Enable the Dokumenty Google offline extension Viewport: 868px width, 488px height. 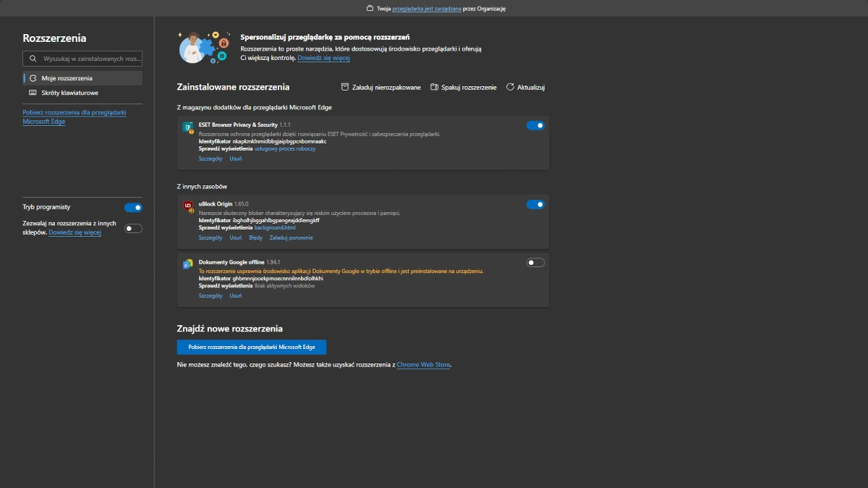click(535, 262)
